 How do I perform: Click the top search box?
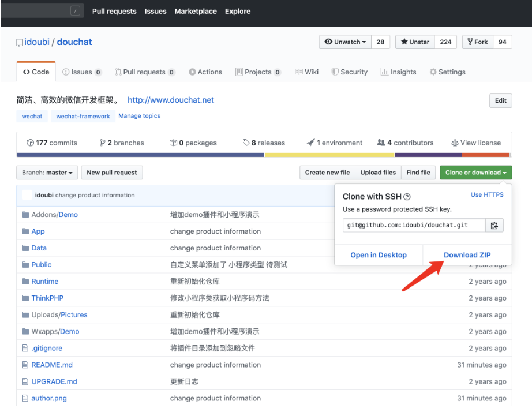43,11
